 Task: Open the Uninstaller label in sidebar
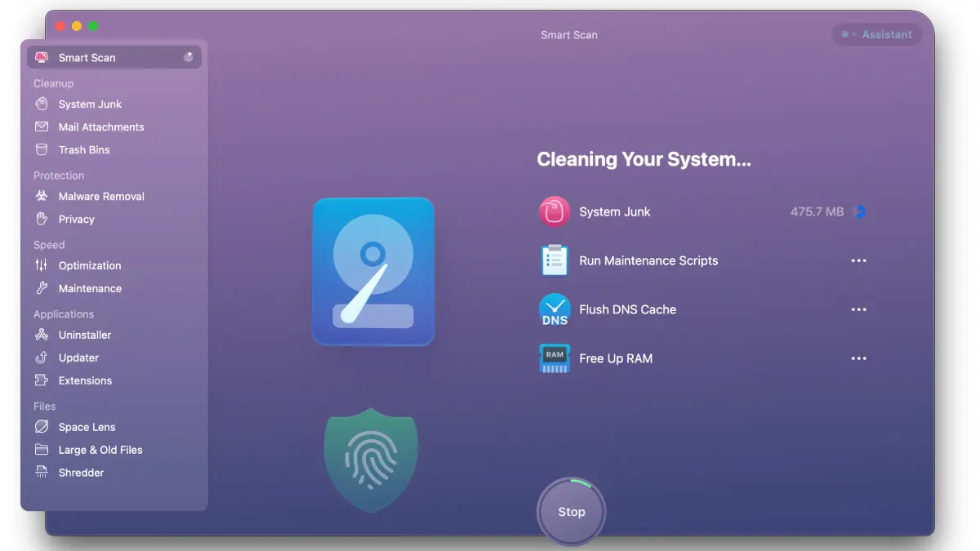click(x=85, y=335)
